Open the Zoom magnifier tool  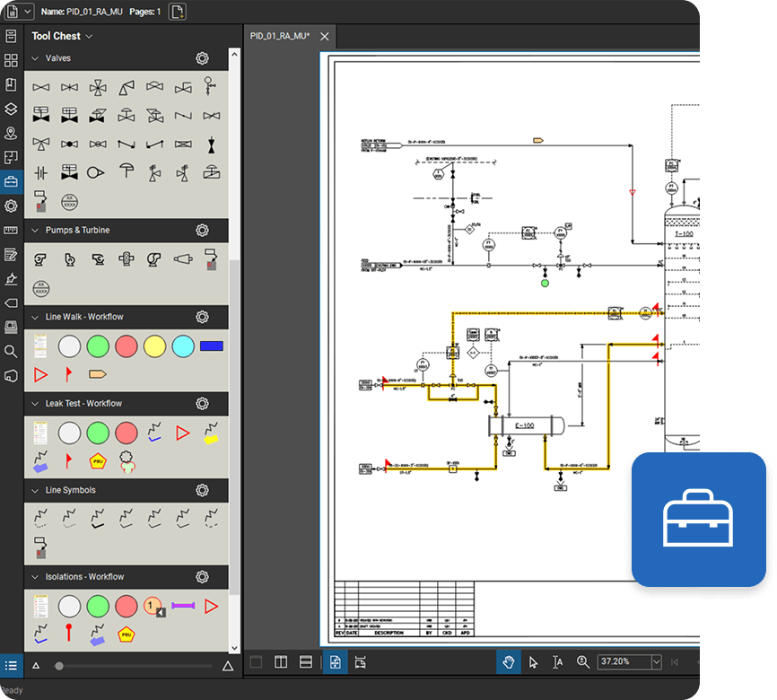[582, 662]
